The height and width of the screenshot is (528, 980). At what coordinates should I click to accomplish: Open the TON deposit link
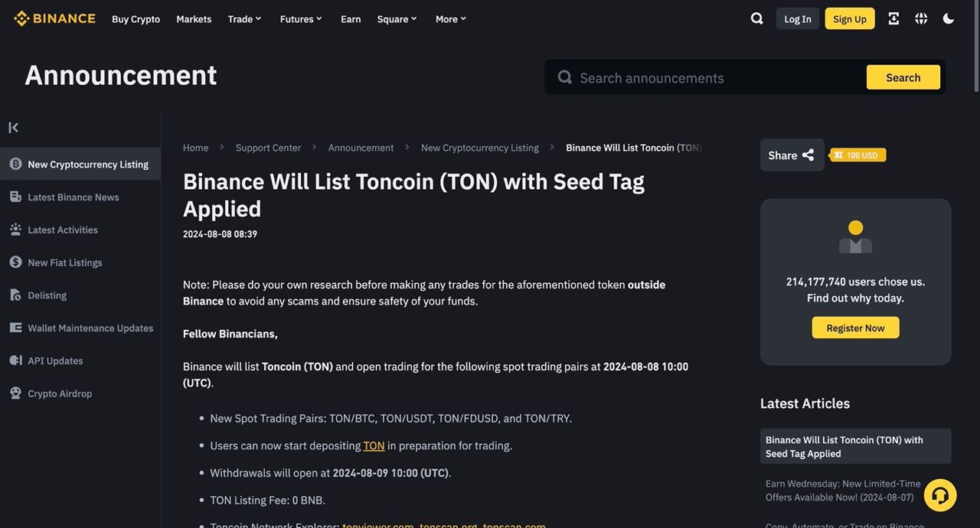[374, 445]
